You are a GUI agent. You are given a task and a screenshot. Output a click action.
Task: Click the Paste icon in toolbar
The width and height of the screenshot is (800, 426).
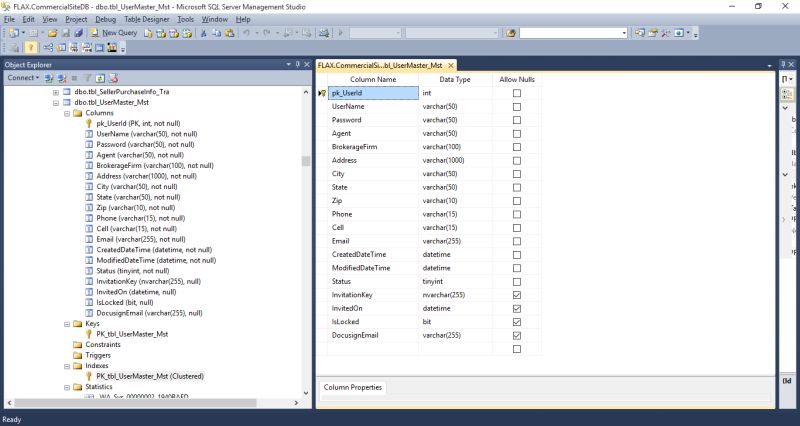(x=230, y=33)
